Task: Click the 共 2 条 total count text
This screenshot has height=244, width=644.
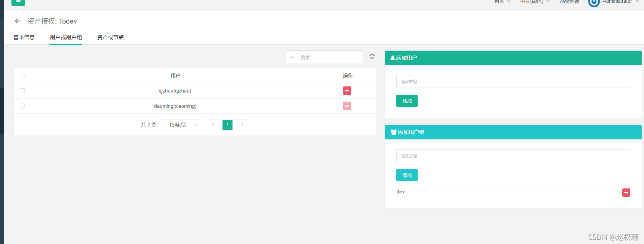Action: click(x=149, y=124)
